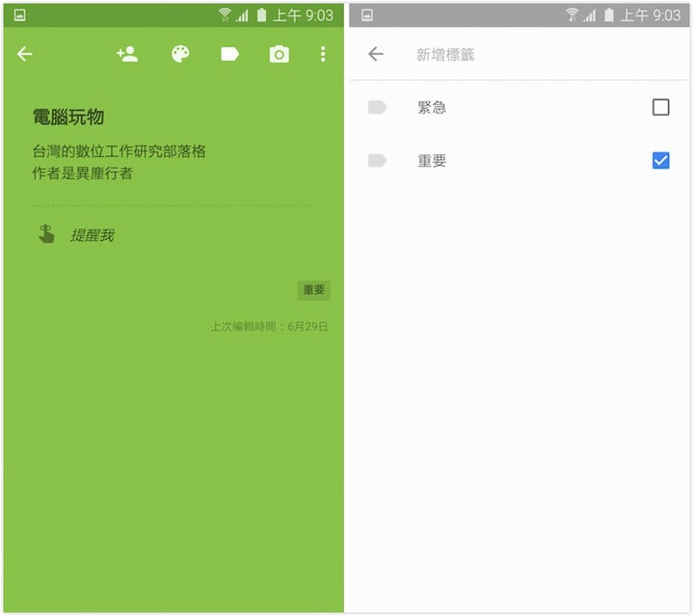This screenshot has height=616, width=694.
Task: Open the color palette for the note
Action: [180, 55]
